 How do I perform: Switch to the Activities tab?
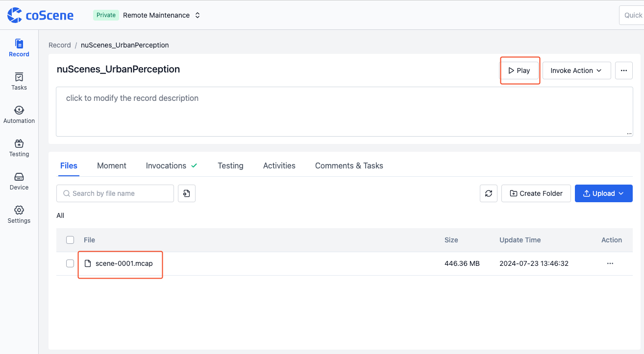point(279,165)
